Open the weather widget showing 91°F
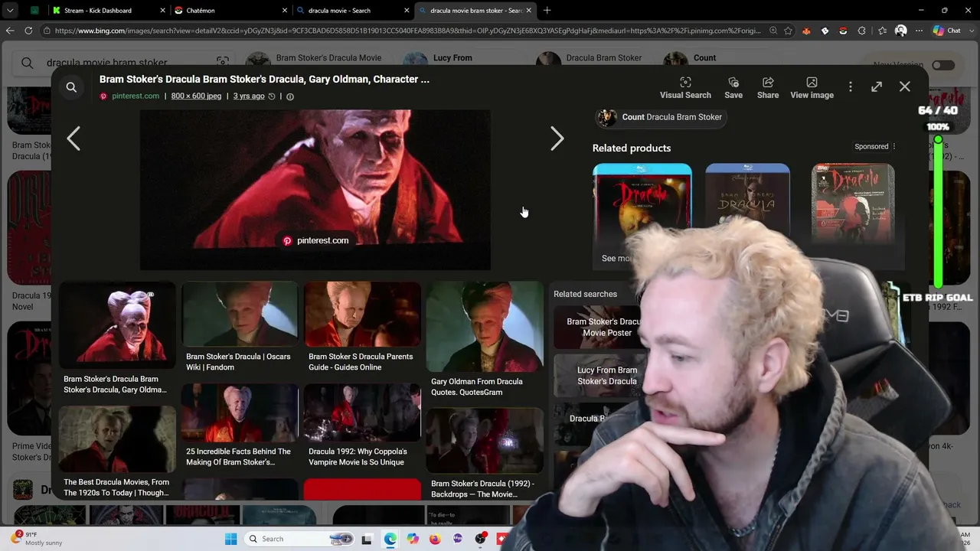Screen dimensions: 980x551 pos(37,538)
